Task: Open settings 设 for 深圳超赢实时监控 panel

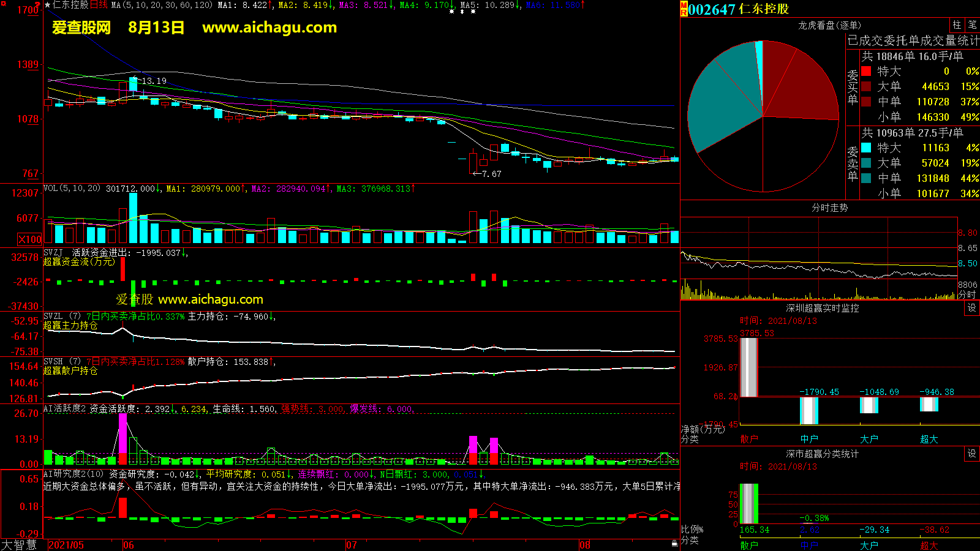Action: click(x=971, y=308)
